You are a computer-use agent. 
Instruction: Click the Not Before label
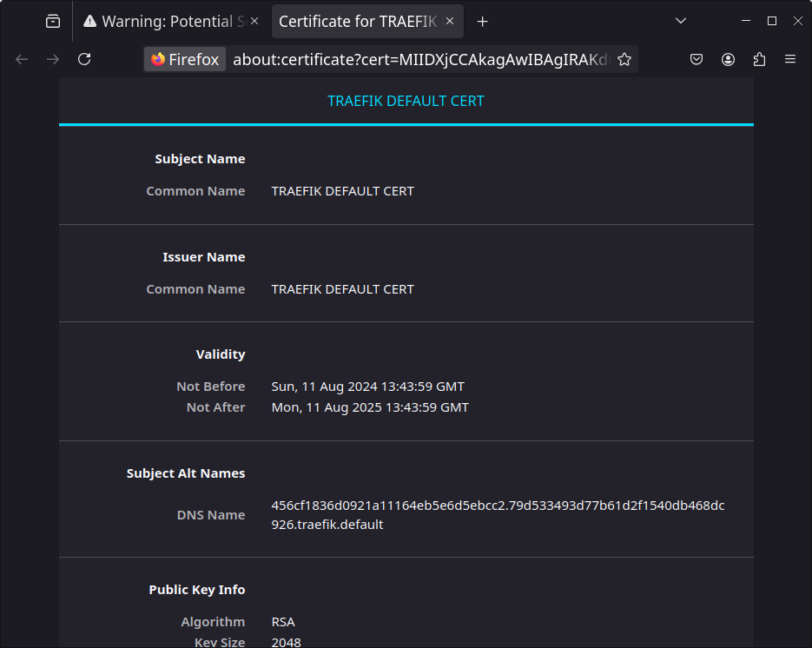point(211,387)
